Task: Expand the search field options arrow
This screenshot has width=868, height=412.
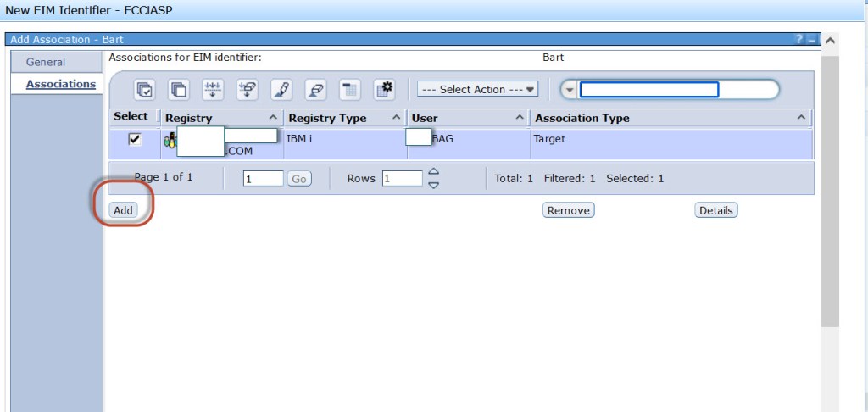Action: click(x=570, y=90)
